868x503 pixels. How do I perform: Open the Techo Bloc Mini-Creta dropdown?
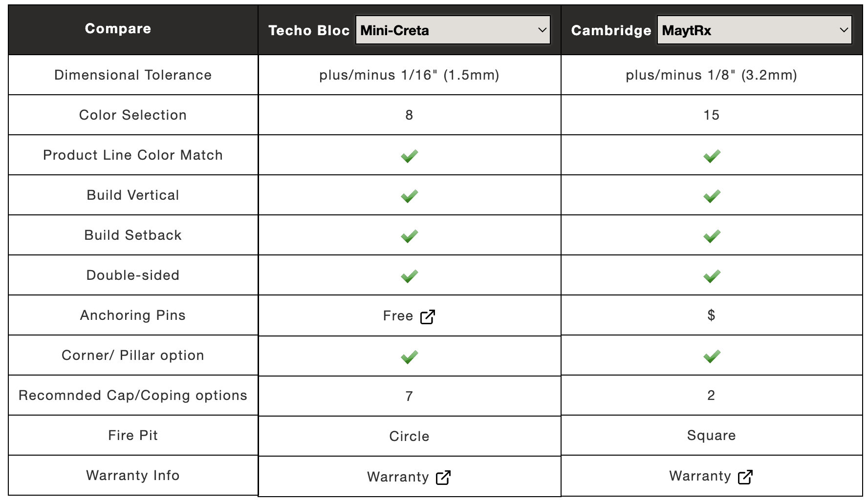pos(453,30)
